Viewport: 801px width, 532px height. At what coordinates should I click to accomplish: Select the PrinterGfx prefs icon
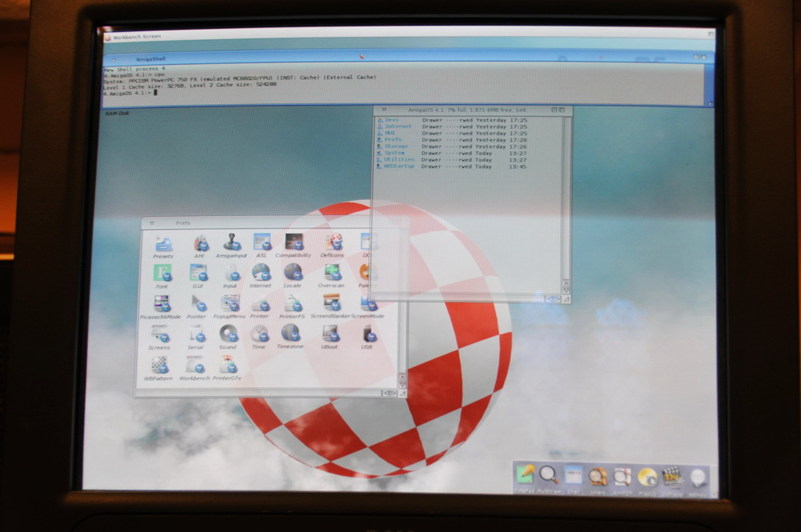227,369
